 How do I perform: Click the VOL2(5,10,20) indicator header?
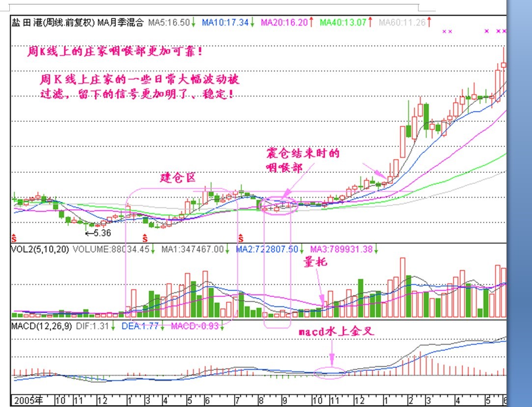pyautogui.click(x=40, y=249)
